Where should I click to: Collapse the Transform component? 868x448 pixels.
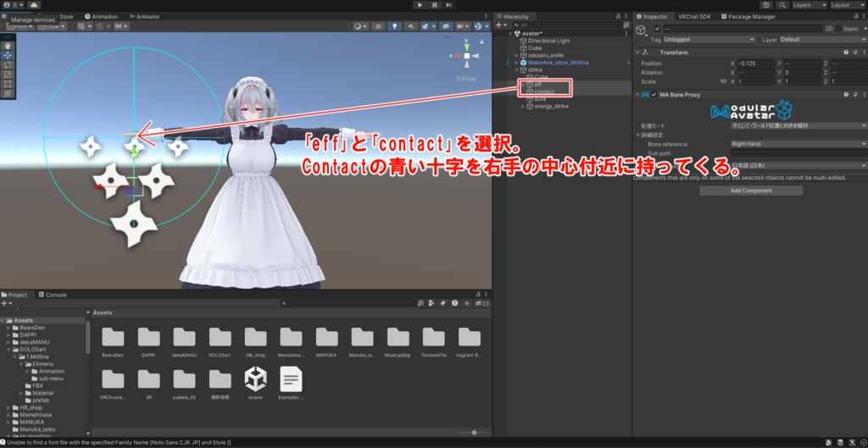pyautogui.click(x=637, y=53)
